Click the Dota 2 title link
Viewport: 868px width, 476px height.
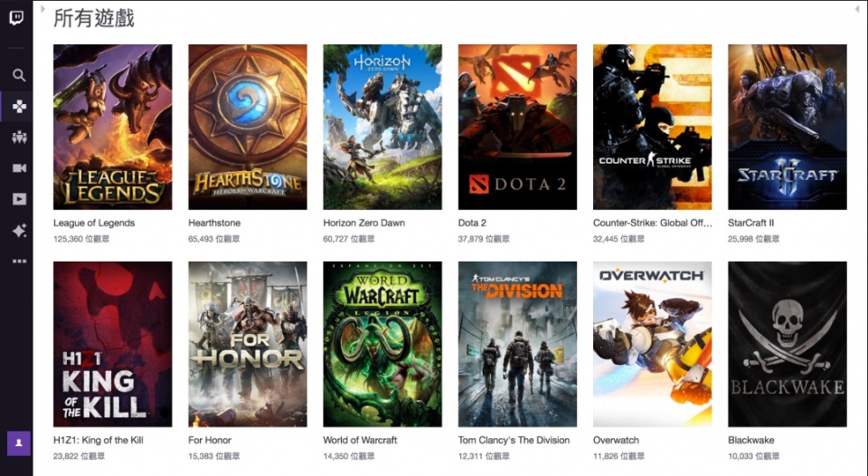(x=472, y=223)
